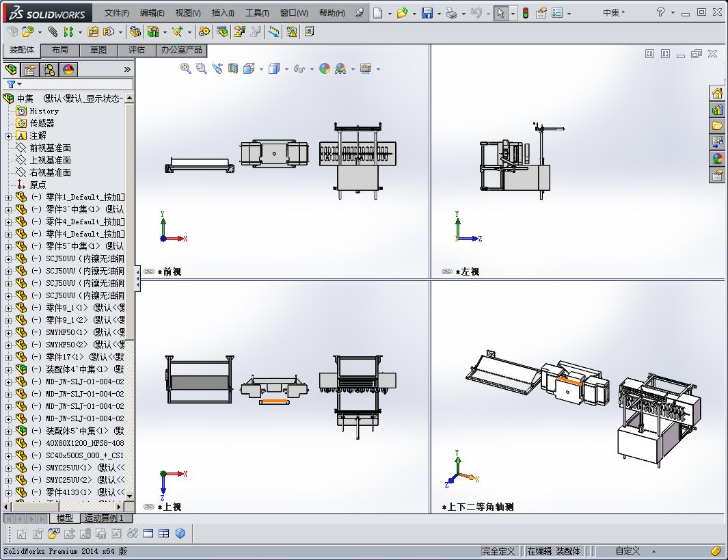This screenshot has height=560, width=728.
Task: Expand the 零件17<1> tree node
Action: 8,358
